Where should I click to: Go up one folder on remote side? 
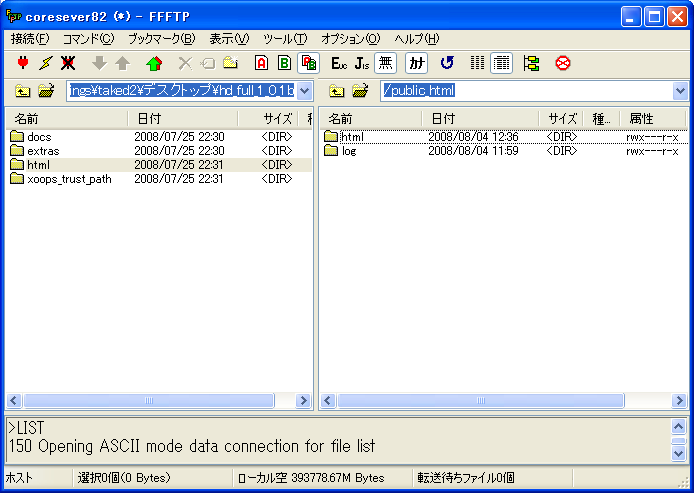[x=337, y=92]
